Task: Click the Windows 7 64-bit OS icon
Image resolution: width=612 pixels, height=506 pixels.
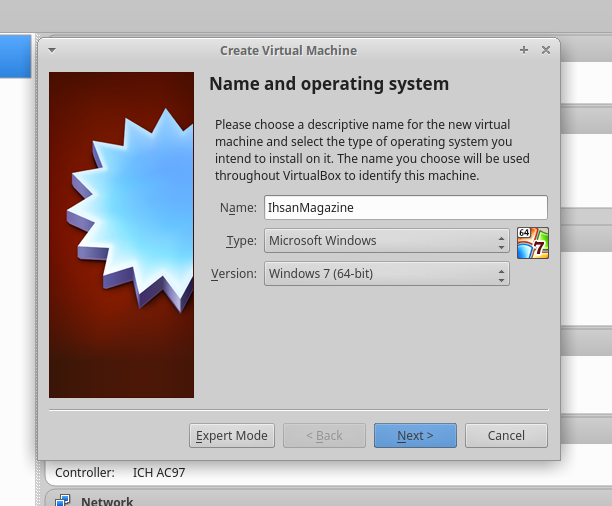Action: coord(533,243)
